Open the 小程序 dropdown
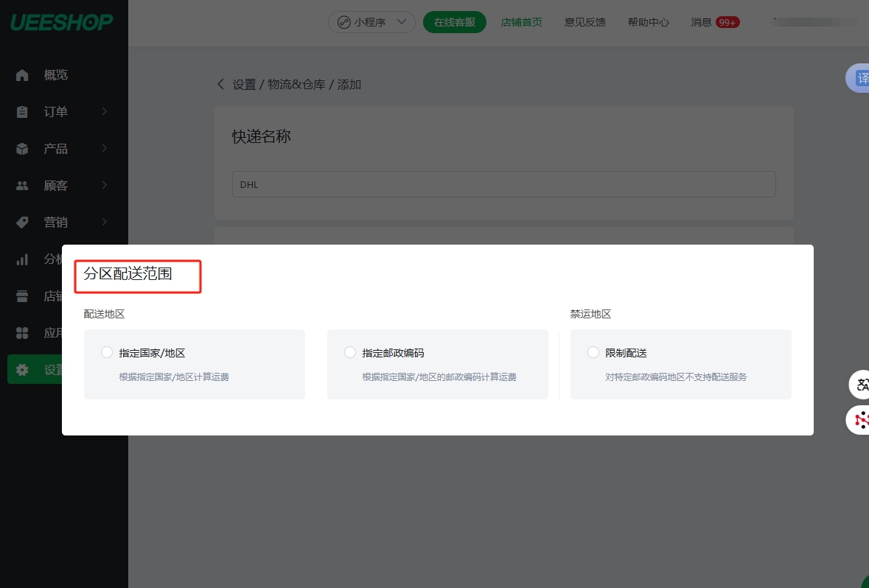 (x=371, y=22)
